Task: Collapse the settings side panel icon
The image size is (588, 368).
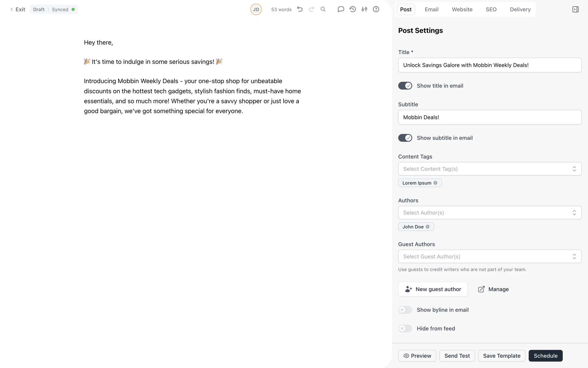Action: (575, 10)
